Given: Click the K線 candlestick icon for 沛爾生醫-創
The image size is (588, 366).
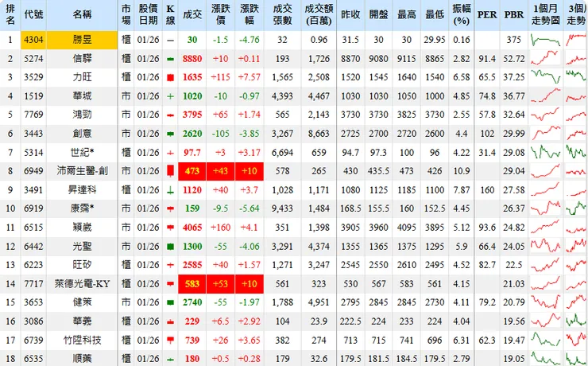Looking at the screenshot, I should [170, 171].
